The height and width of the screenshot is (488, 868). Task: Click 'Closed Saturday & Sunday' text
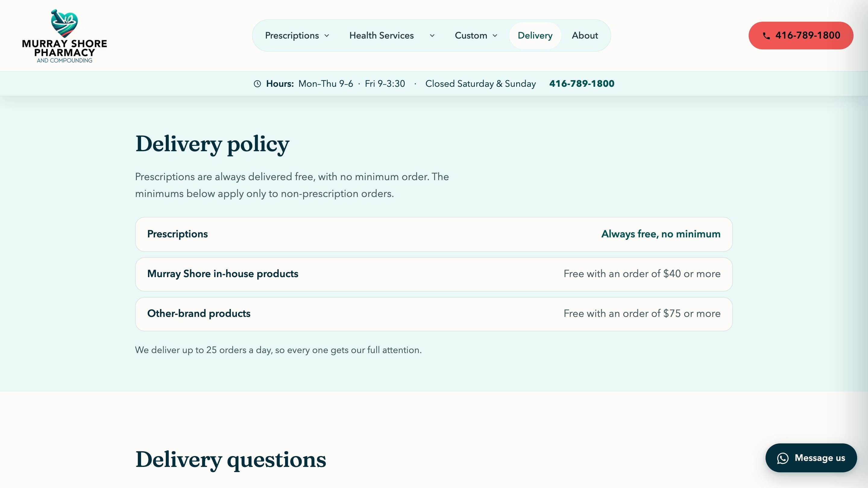click(480, 84)
